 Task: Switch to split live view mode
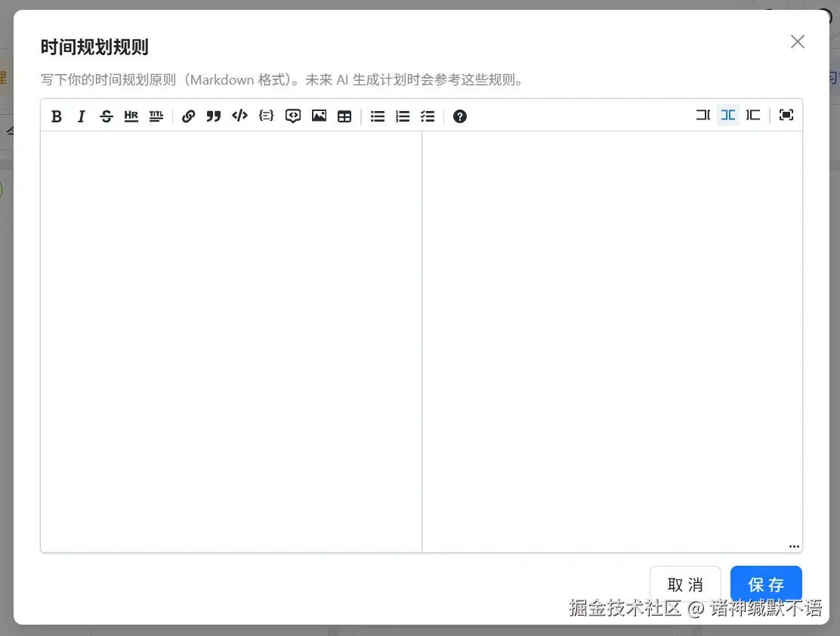(728, 116)
